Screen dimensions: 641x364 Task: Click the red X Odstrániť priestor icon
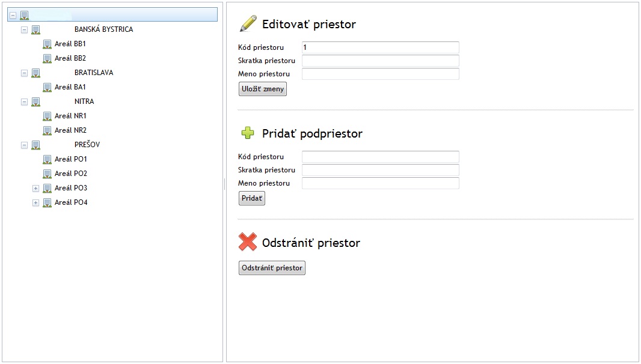point(248,243)
